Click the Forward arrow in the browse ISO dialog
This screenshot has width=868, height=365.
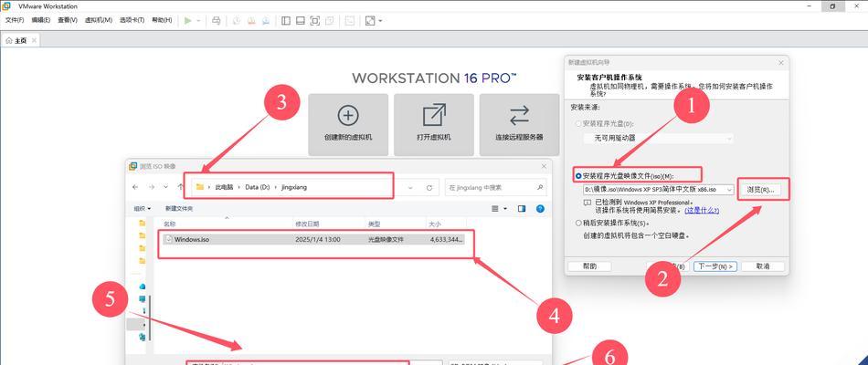[x=151, y=187]
